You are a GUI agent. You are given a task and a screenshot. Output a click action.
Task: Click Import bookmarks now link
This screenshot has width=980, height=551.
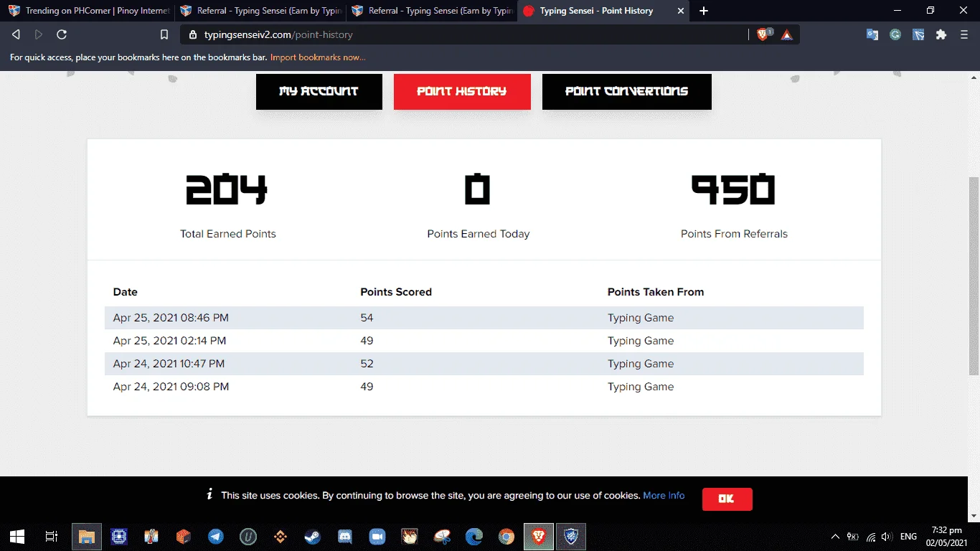318,57
